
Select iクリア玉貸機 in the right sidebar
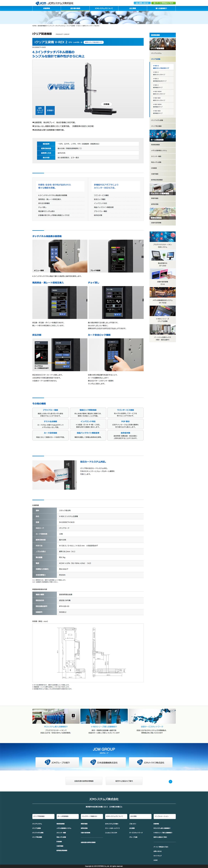[x=163, y=59]
